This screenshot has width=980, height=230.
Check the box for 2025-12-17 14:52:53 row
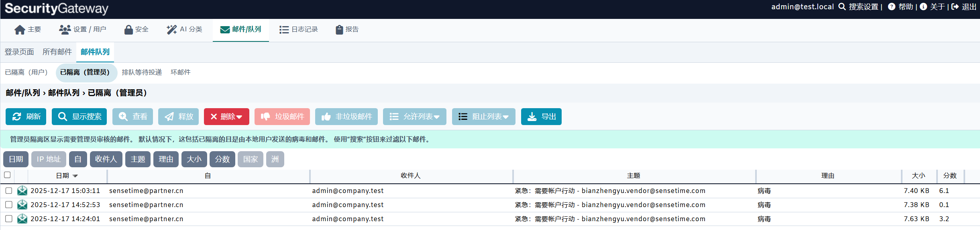tap(9, 205)
